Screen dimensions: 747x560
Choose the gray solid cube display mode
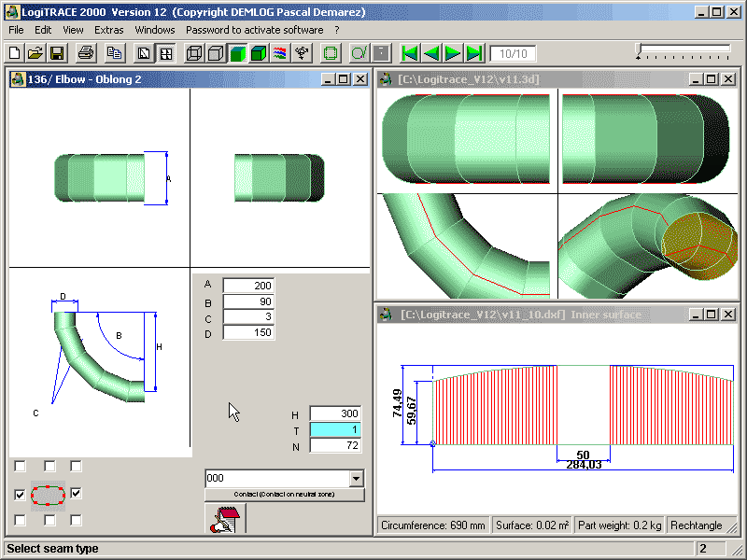[216, 53]
